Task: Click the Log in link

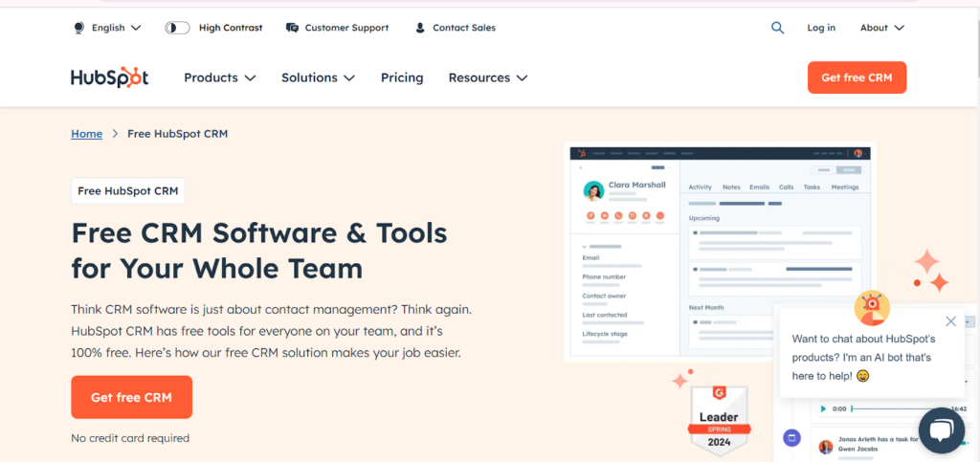Action: 820,28
